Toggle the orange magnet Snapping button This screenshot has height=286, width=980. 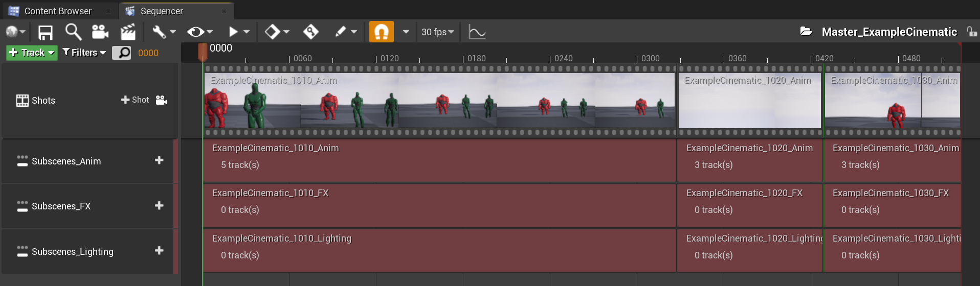point(382,32)
